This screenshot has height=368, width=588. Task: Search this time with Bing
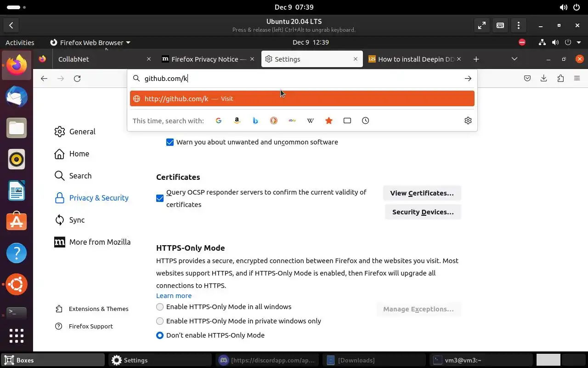(x=255, y=121)
